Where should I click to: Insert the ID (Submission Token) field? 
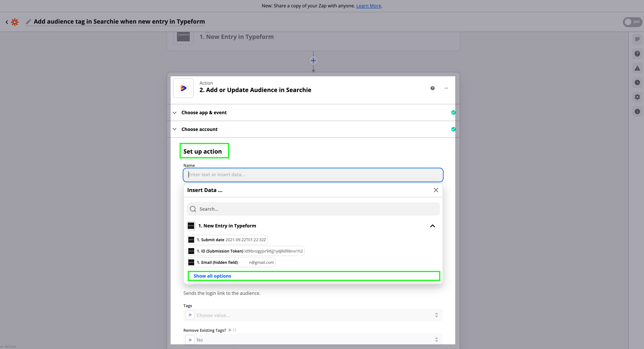[246, 251]
